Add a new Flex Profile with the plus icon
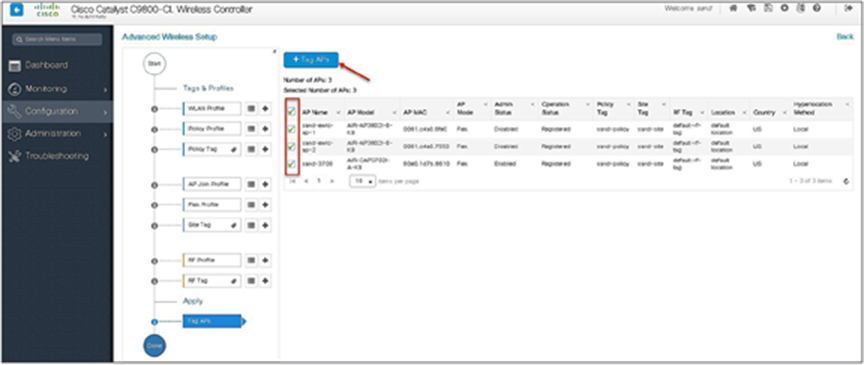 [x=265, y=205]
